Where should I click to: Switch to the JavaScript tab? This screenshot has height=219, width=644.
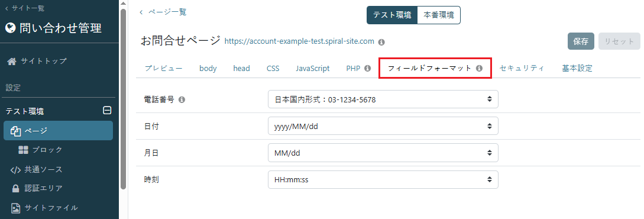click(x=313, y=69)
